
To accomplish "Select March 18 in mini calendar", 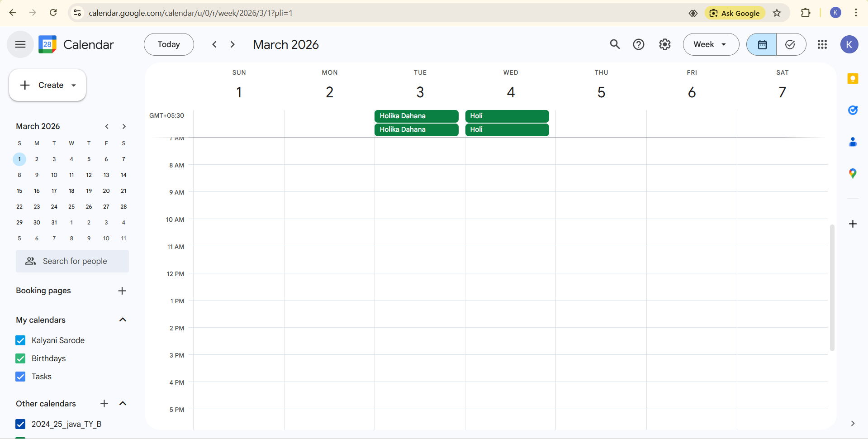I will (x=71, y=191).
